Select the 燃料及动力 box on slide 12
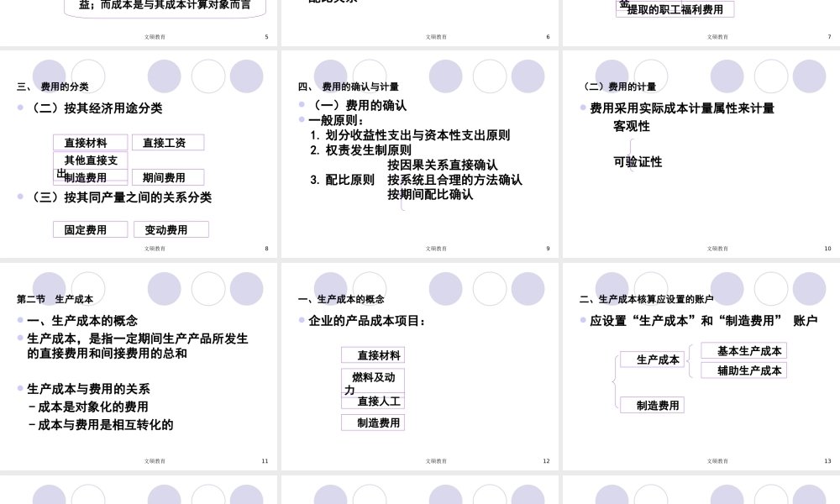 click(372, 381)
